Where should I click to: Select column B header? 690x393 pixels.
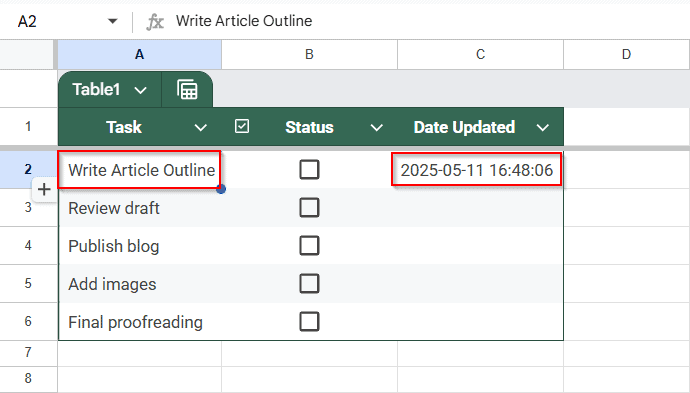(x=309, y=54)
